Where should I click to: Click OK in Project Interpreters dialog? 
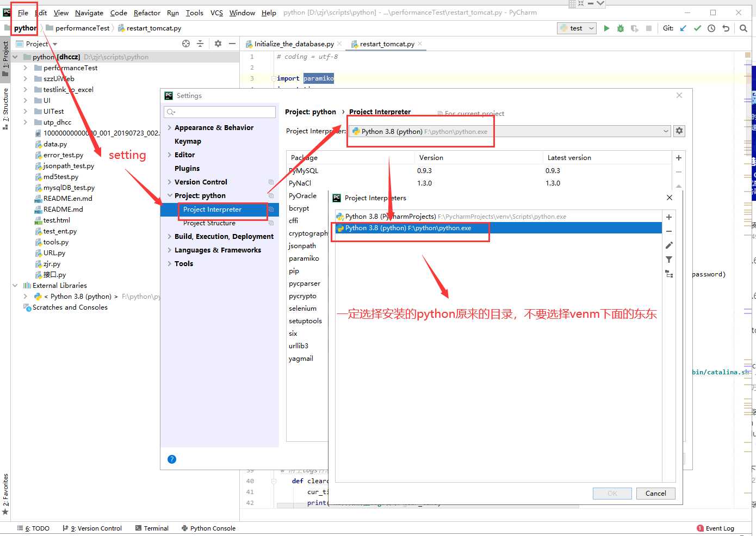coord(612,494)
